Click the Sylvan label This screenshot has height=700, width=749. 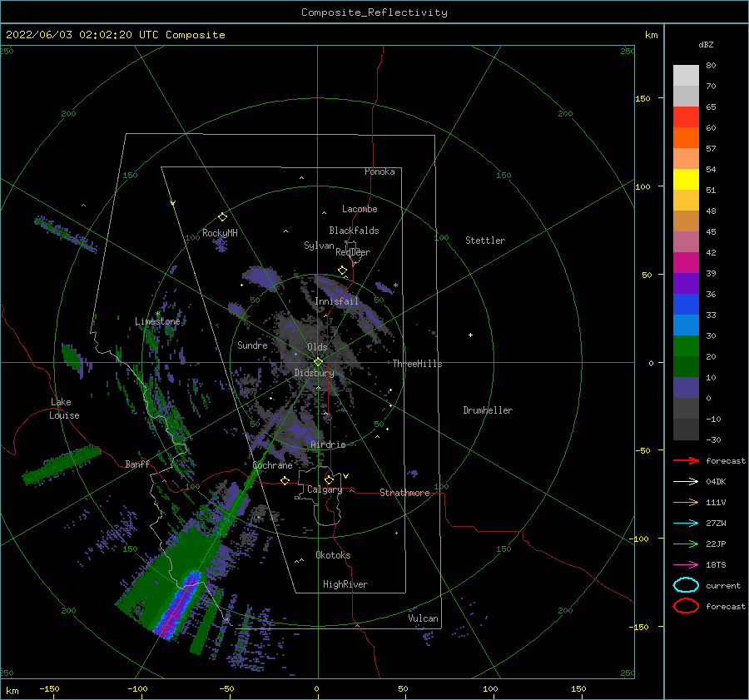(x=319, y=246)
